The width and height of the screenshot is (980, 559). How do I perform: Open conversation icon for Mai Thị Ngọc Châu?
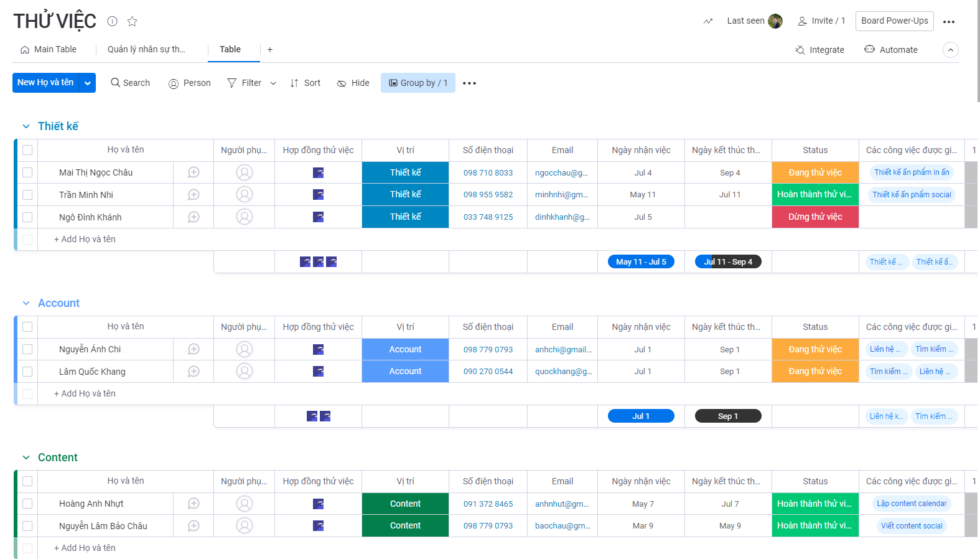[x=194, y=172]
